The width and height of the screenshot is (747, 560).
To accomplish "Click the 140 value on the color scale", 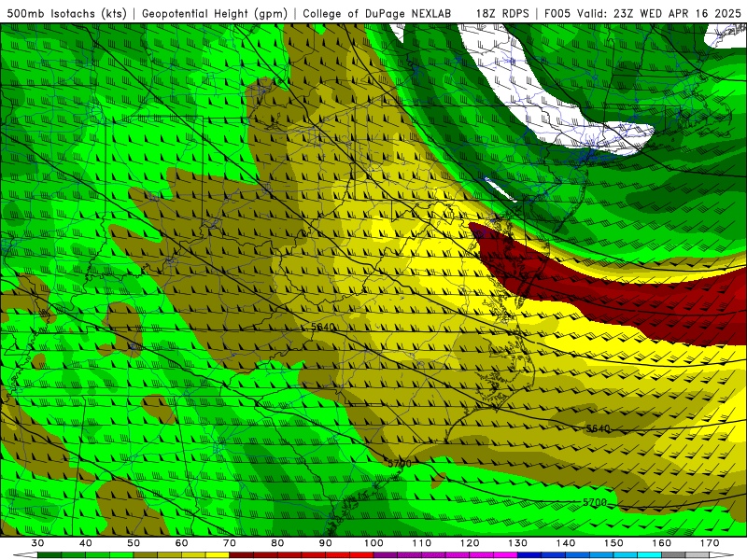I will point(566,543).
